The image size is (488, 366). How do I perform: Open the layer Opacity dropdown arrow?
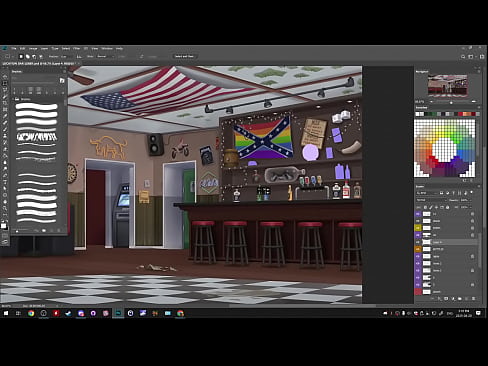click(x=471, y=200)
